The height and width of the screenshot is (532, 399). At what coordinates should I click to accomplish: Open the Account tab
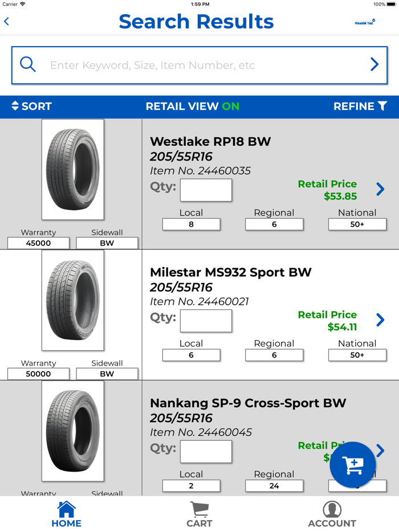[332, 514]
